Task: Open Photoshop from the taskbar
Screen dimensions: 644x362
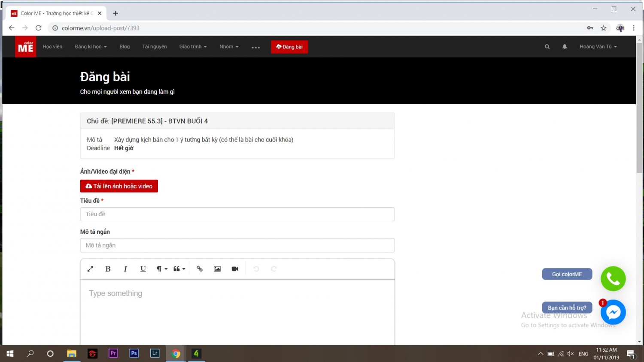Action: 134,353
